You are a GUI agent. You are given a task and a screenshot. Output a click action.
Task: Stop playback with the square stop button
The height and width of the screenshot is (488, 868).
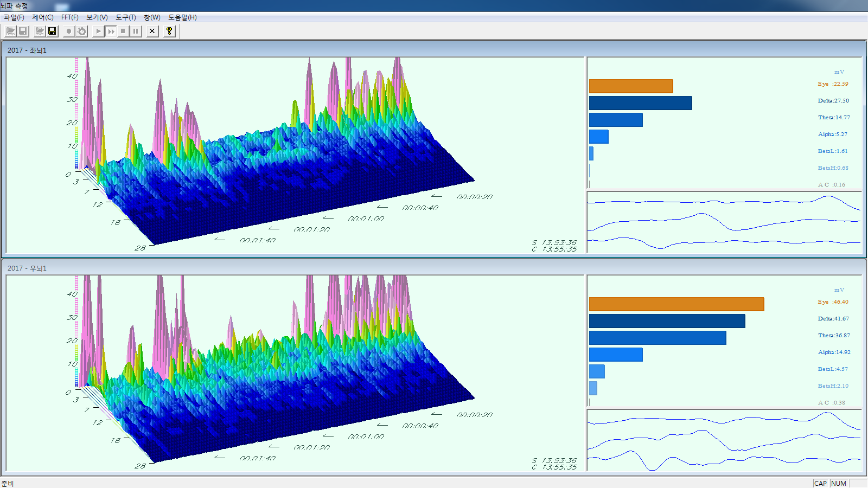point(123,31)
